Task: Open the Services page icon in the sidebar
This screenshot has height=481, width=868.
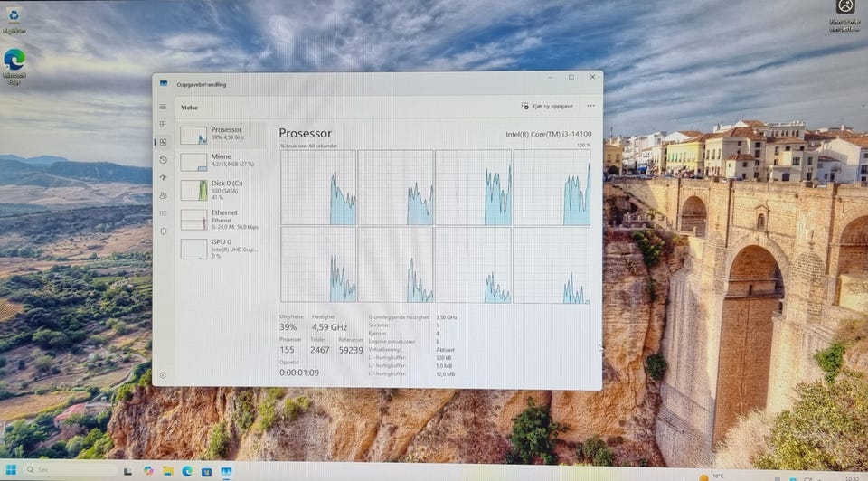Action: 163,231
